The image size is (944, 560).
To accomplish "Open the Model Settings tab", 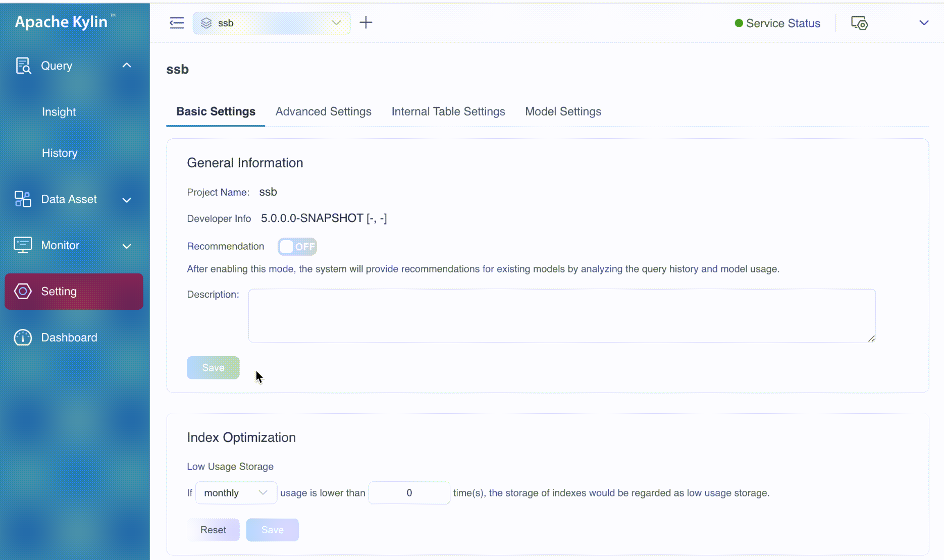I will click(563, 111).
